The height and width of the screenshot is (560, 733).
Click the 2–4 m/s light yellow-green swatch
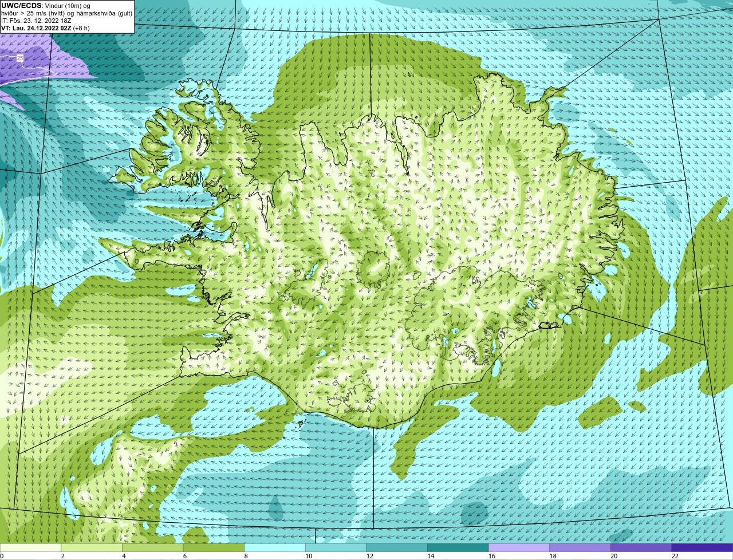point(92,547)
